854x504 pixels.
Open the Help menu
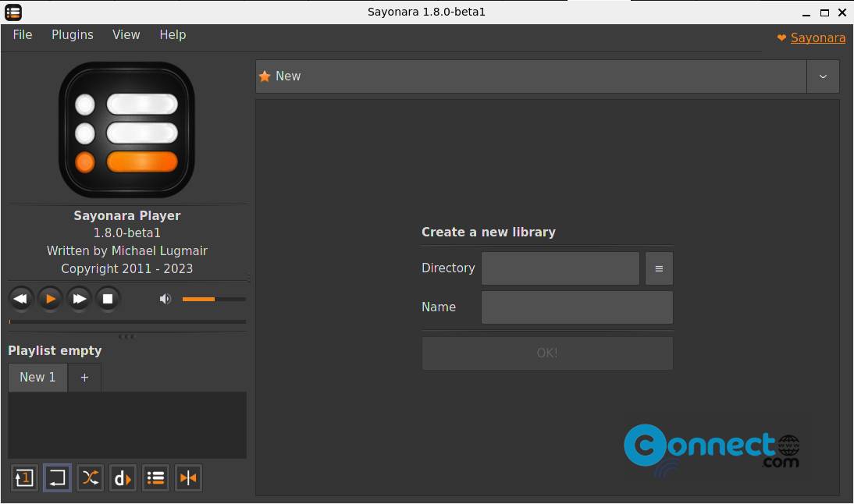click(x=173, y=35)
